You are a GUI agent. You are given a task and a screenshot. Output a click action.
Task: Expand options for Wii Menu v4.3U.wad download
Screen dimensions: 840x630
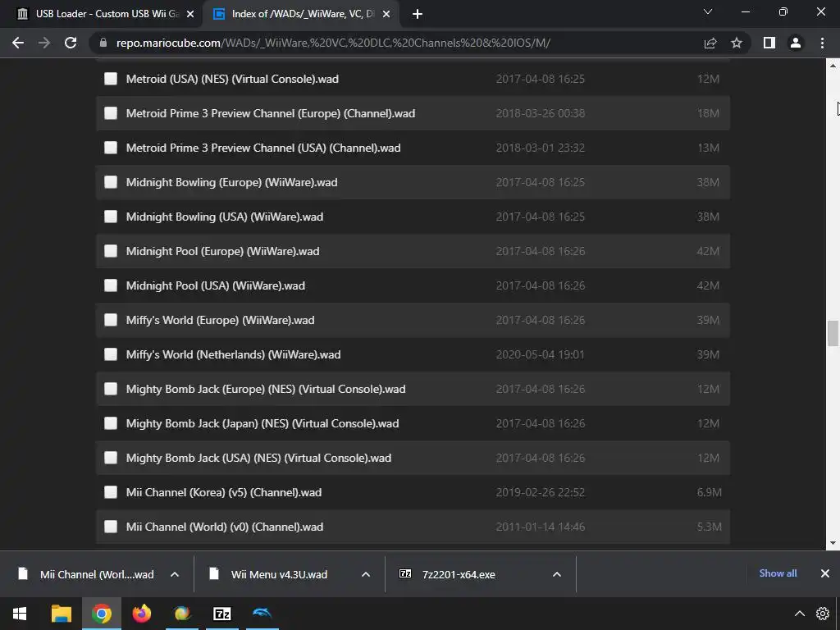click(x=366, y=574)
